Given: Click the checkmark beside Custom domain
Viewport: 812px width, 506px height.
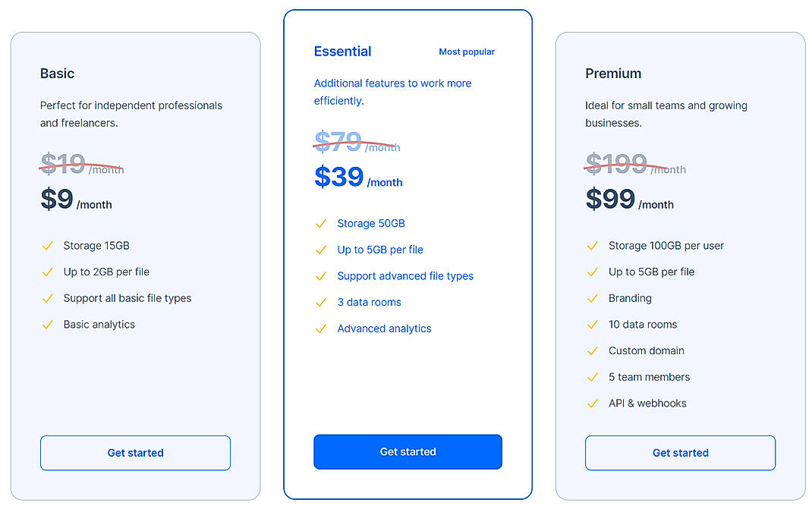Looking at the screenshot, I should [x=592, y=350].
